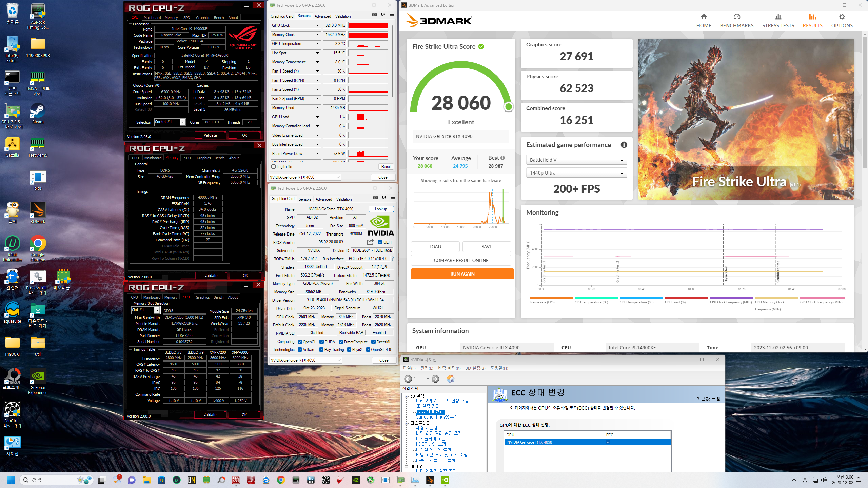This screenshot has height=488, width=868.
Task: Click the refresh icon in GPU-Z Graphics Card window
Action: click(x=384, y=197)
